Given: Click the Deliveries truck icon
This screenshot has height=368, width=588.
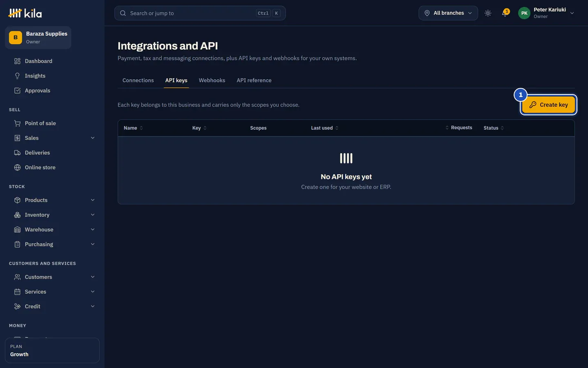Looking at the screenshot, I should pos(17,153).
